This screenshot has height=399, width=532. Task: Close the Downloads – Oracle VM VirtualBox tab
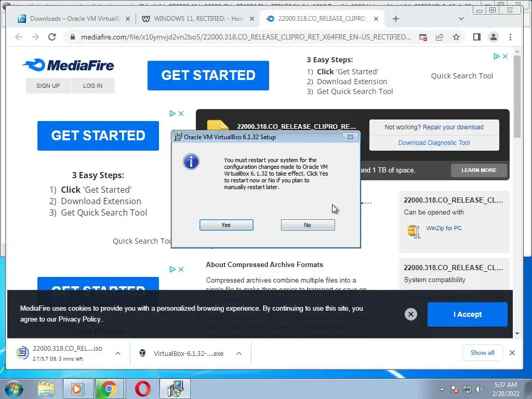[x=128, y=19]
